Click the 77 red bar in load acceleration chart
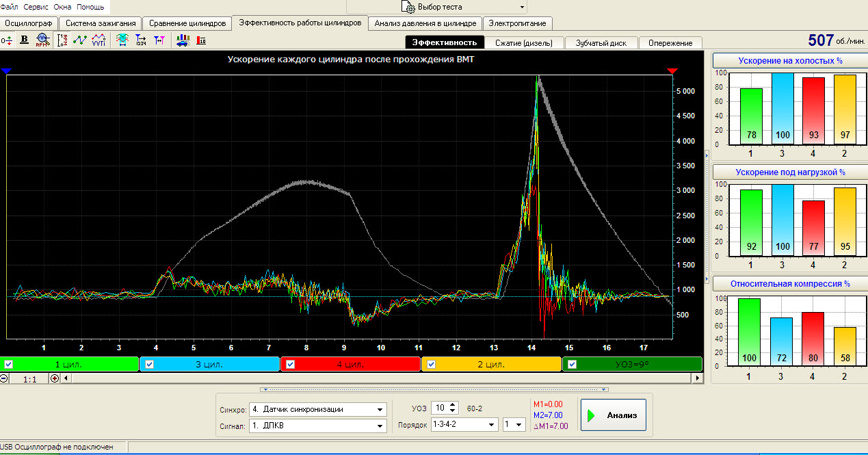 (x=813, y=228)
